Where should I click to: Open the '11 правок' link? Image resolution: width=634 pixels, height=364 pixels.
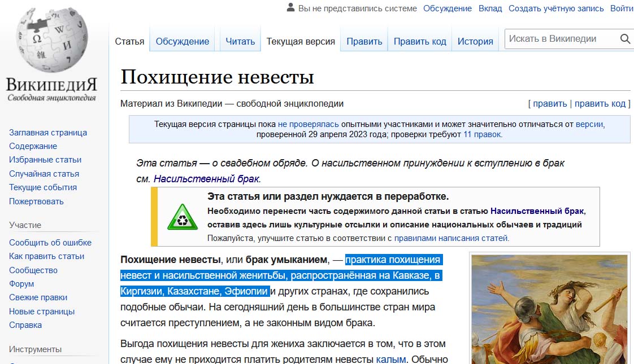pos(483,134)
